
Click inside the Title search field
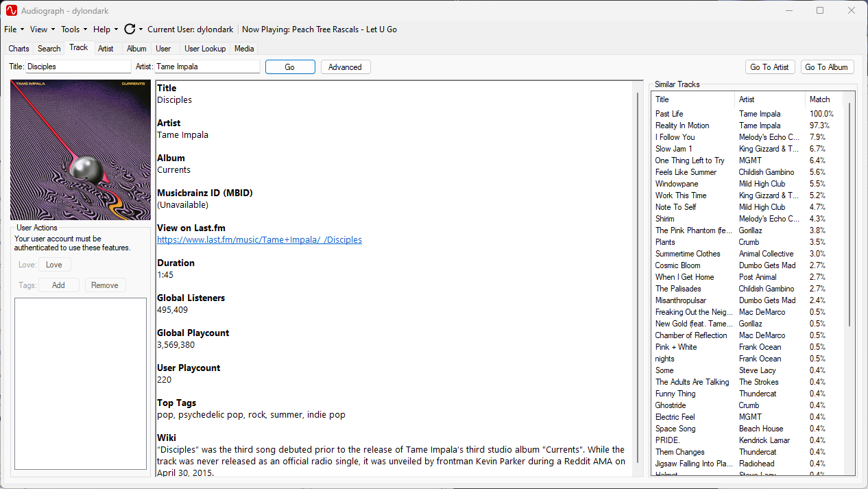[77, 67]
